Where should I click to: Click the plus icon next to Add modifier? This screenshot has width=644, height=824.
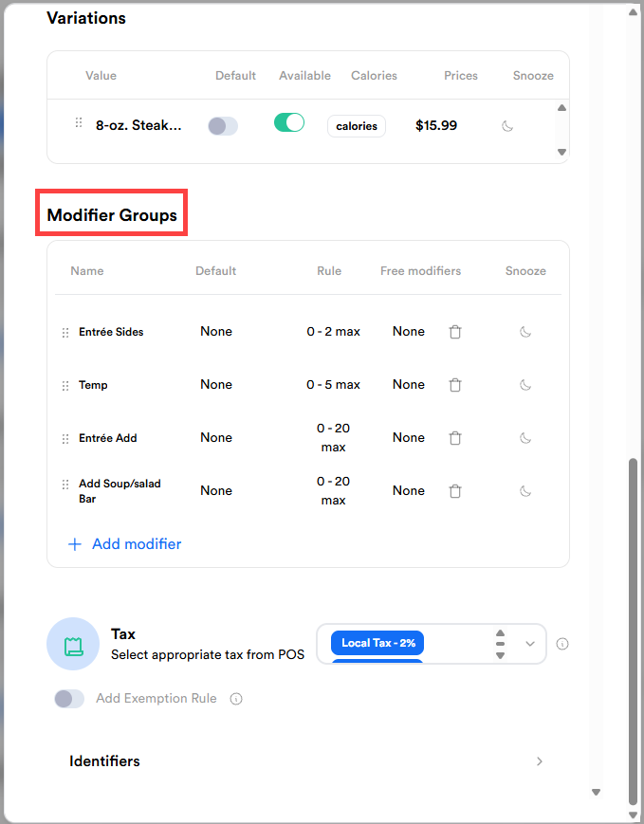pos(75,544)
